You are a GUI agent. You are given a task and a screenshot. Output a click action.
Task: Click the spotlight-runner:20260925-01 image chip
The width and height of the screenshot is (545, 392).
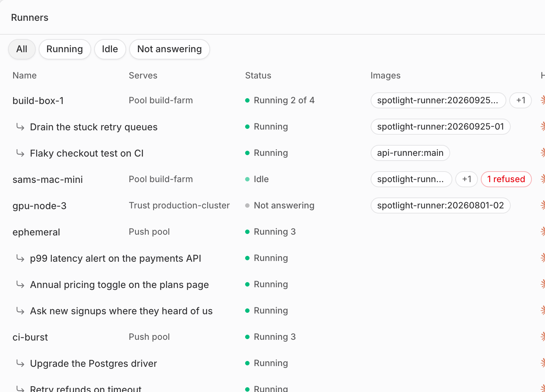[x=440, y=127]
